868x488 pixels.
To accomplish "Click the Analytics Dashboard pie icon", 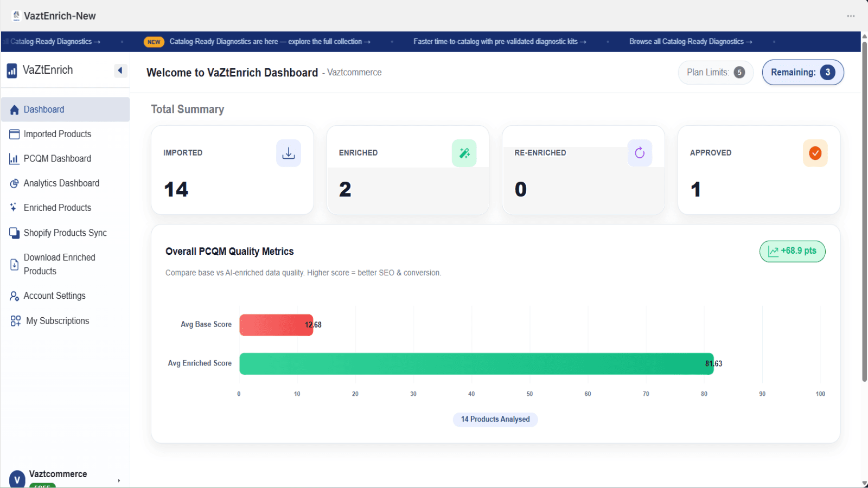I will [15, 183].
